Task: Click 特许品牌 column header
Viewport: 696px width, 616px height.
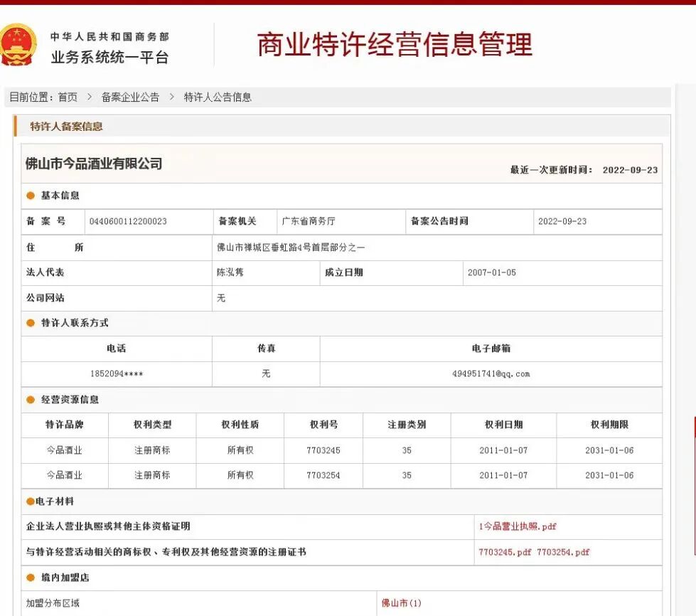Action: (x=65, y=425)
